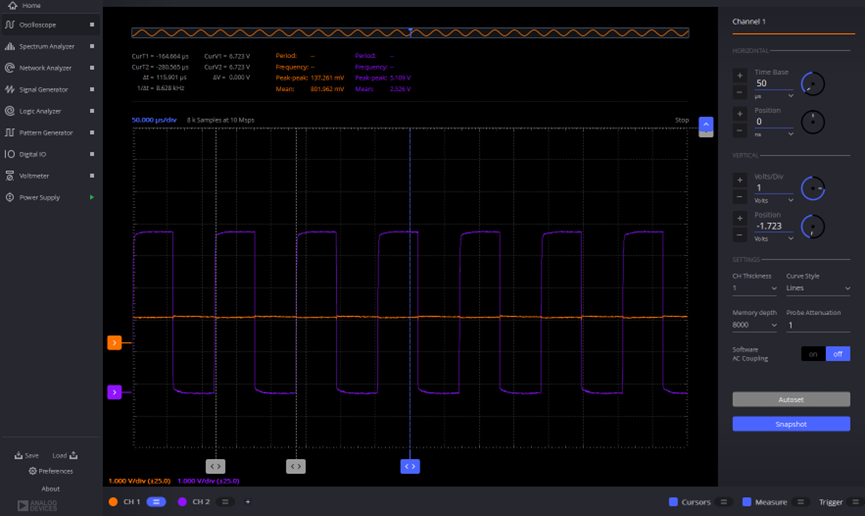Open the CH Thickness dropdown
Screen dimensions: 865x516
755,288
